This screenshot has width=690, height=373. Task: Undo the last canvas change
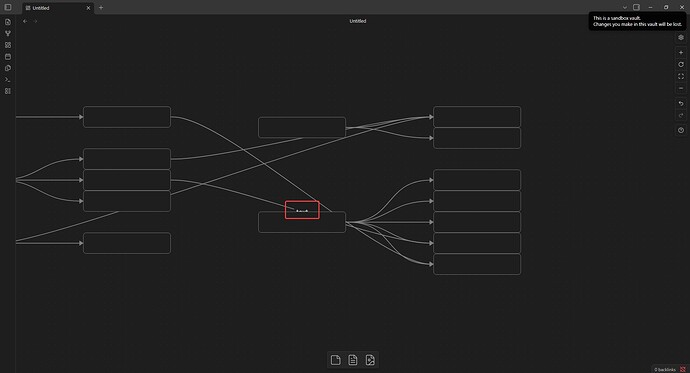[681, 104]
